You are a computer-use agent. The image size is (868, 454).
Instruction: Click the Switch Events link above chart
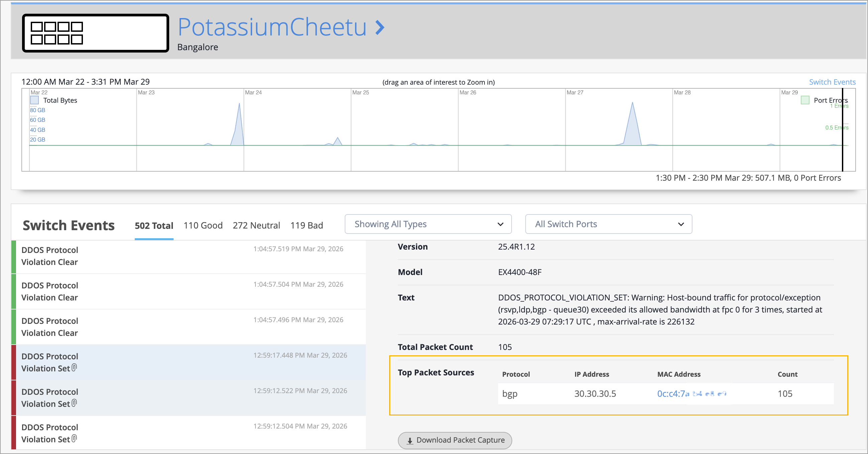pos(832,82)
